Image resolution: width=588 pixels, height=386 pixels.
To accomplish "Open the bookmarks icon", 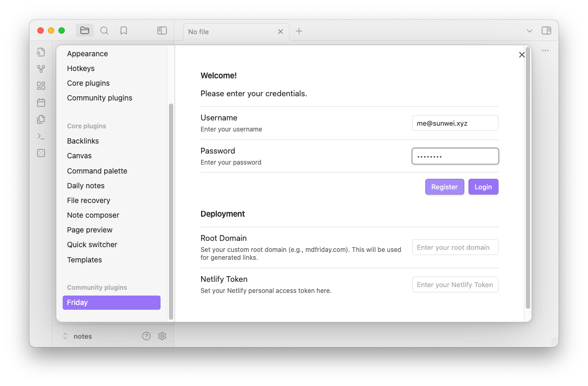I will pyautogui.click(x=124, y=31).
